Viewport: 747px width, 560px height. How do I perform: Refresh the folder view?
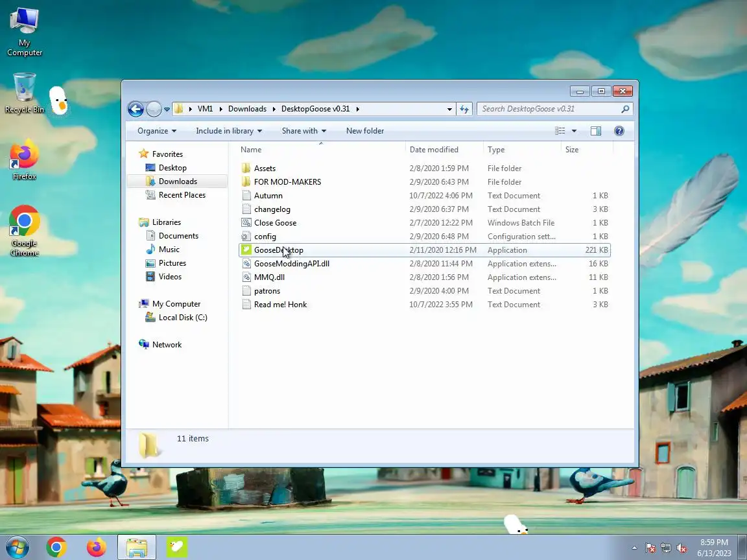coord(464,109)
